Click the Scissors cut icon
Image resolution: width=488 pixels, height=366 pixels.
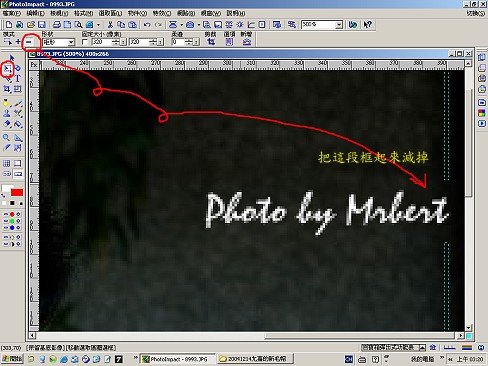(x=110, y=25)
